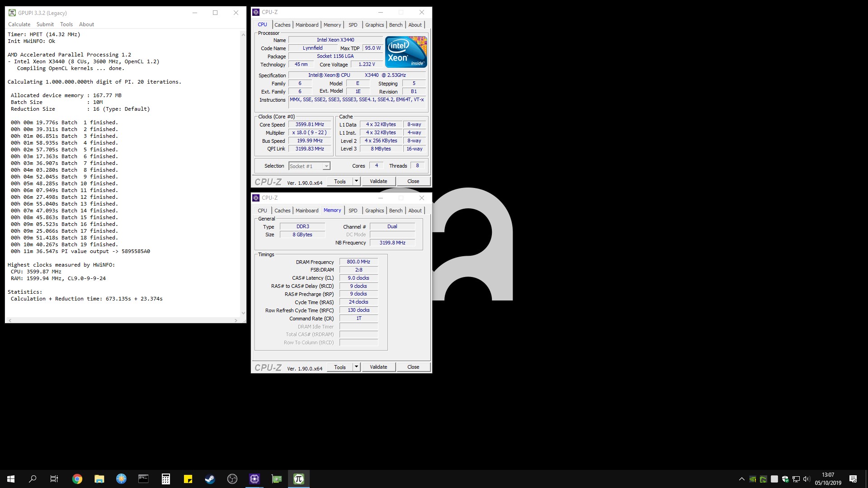Switch to Mainboard tab in upper CPU-Z
The width and height of the screenshot is (868, 488).
pyautogui.click(x=307, y=25)
